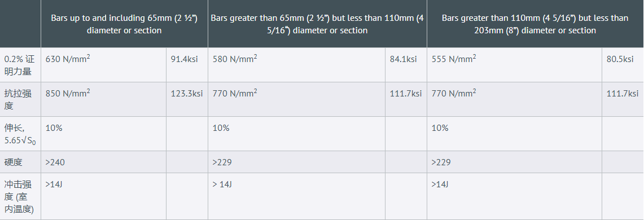Select the 580 N/mm² cell
Image resolution: width=644 pixels, height=220 pixels.
[x=296, y=65]
